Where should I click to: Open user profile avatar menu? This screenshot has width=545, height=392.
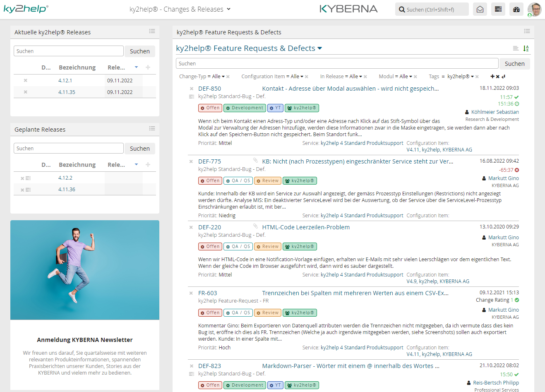(535, 9)
